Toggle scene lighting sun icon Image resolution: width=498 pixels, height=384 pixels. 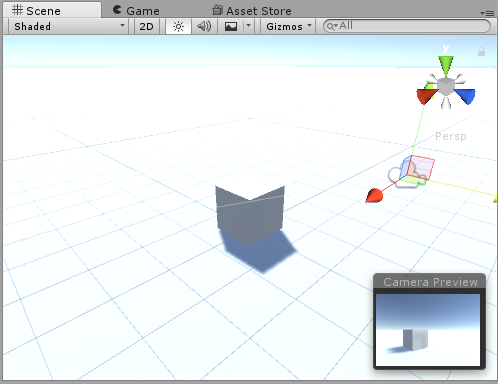[x=178, y=26]
